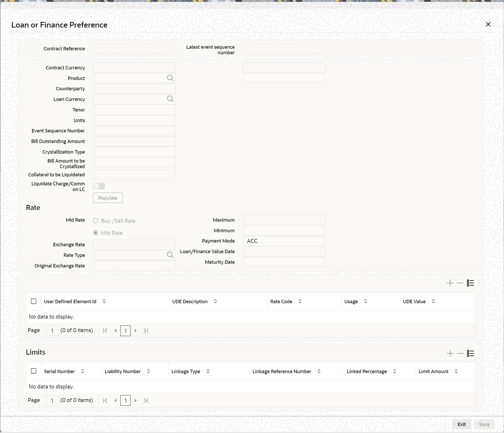Viewport: 504px width, 433px height.
Task: Sort by Linkage Reference Number column
Action: tap(319, 371)
